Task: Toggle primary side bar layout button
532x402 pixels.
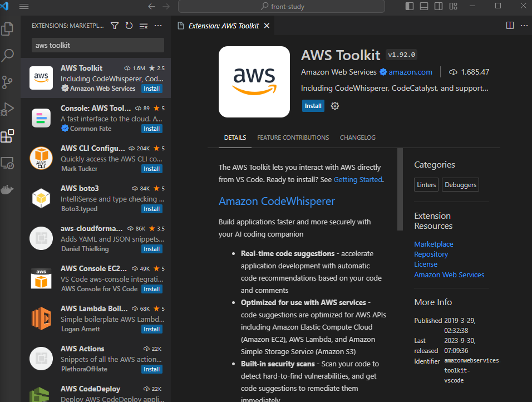Action: click(x=410, y=6)
